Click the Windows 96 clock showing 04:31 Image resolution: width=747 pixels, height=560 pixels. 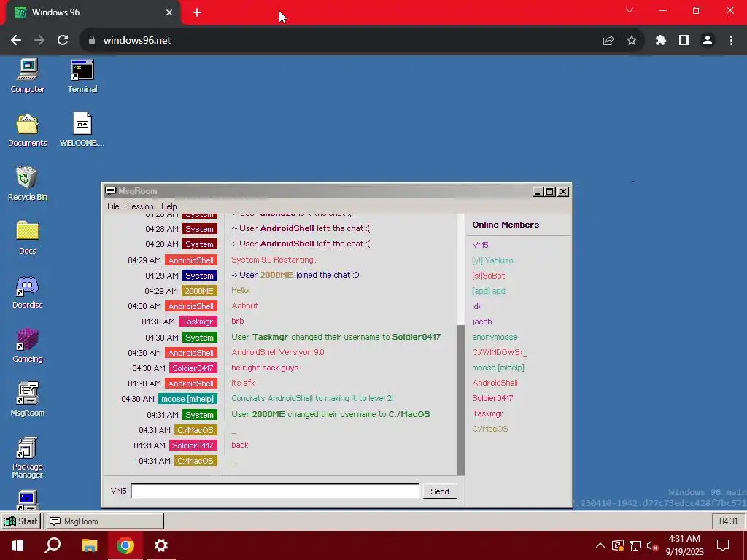[729, 521]
